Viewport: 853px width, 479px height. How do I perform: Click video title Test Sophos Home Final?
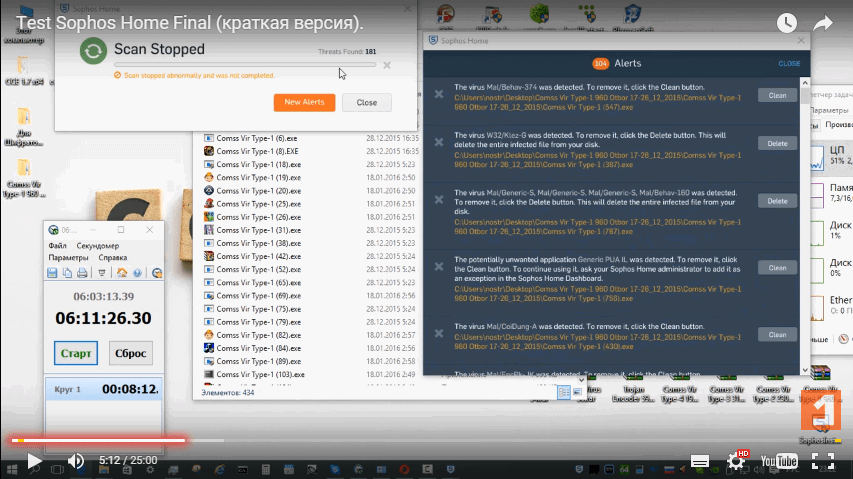pos(189,23)
